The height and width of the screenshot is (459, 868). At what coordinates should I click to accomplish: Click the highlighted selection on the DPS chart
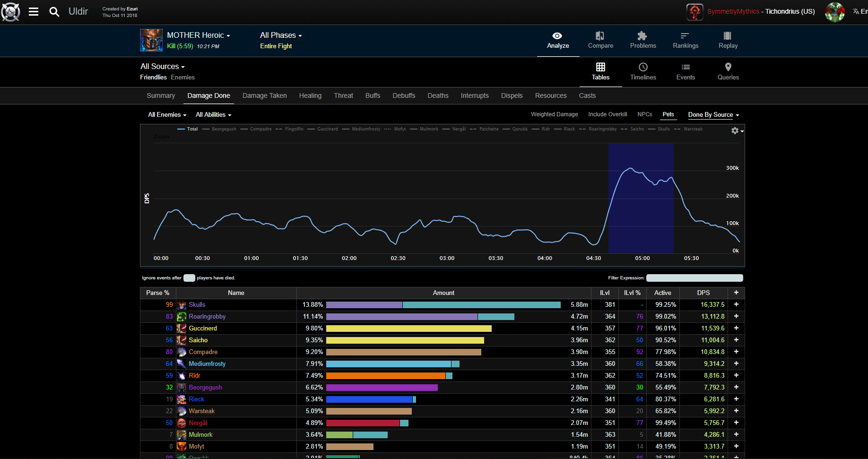click(x=641, y=199)
